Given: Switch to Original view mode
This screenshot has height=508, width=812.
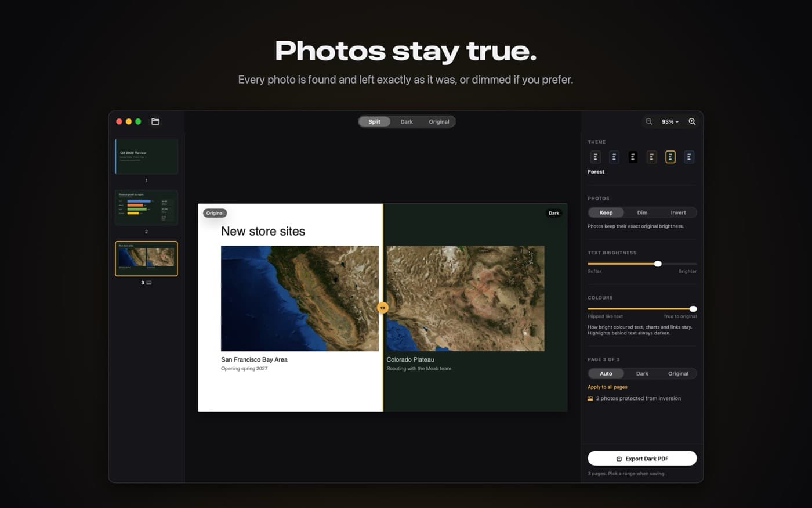Looking at the screenshot, I should [439, 121].
